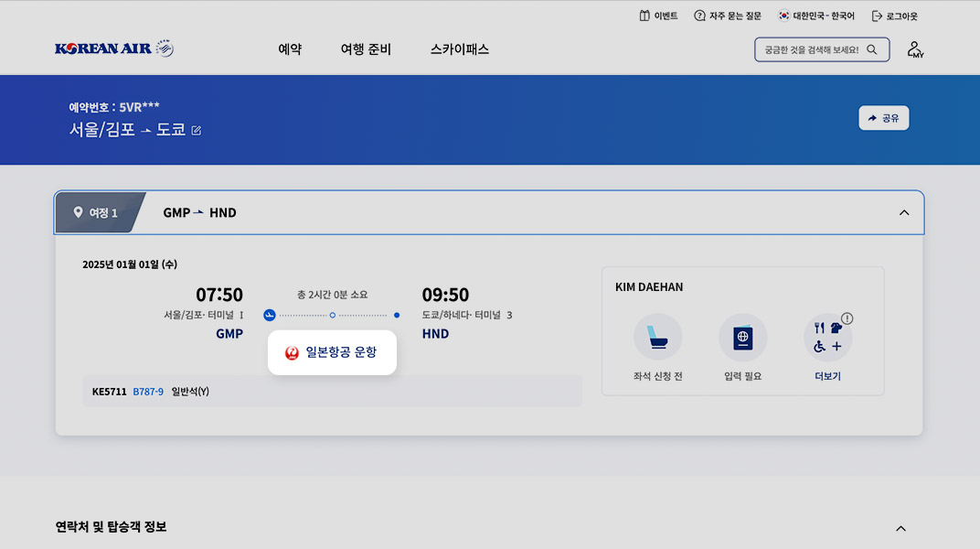Open the 스카이패스 menu
This screenshot has height=549, width=980.
(x=459, y=48)
